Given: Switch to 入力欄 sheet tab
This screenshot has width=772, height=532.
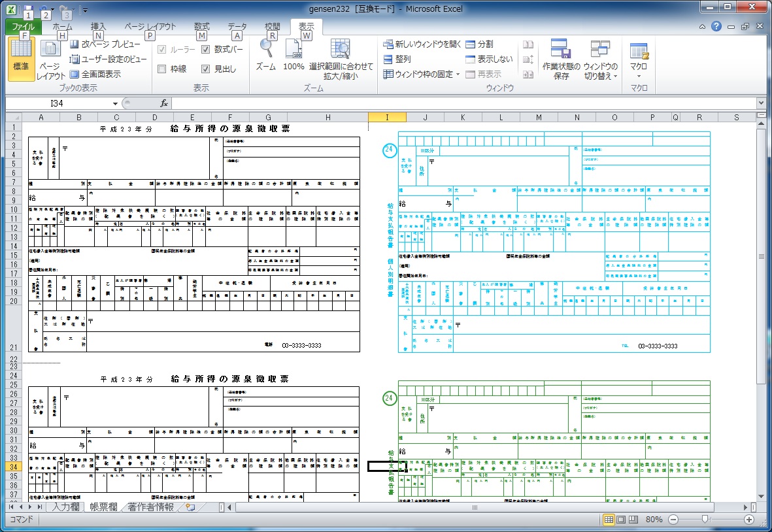Looking at the screenshot, I should pos(66,507).
